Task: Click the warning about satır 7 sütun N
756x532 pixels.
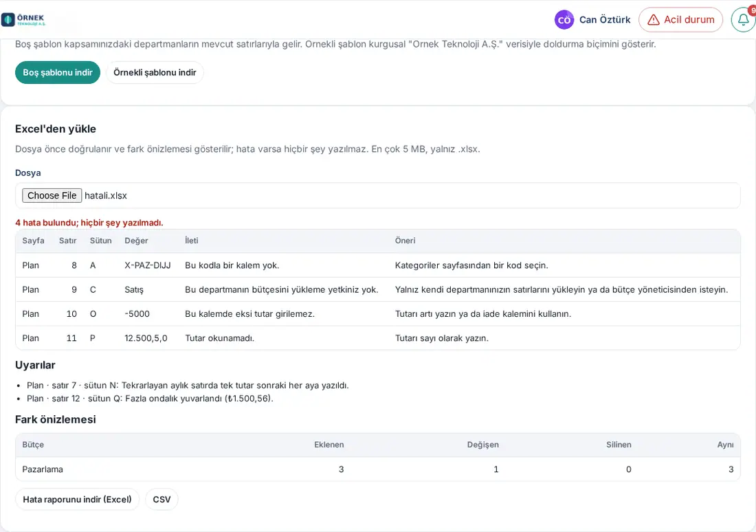Action: [188, 386]
